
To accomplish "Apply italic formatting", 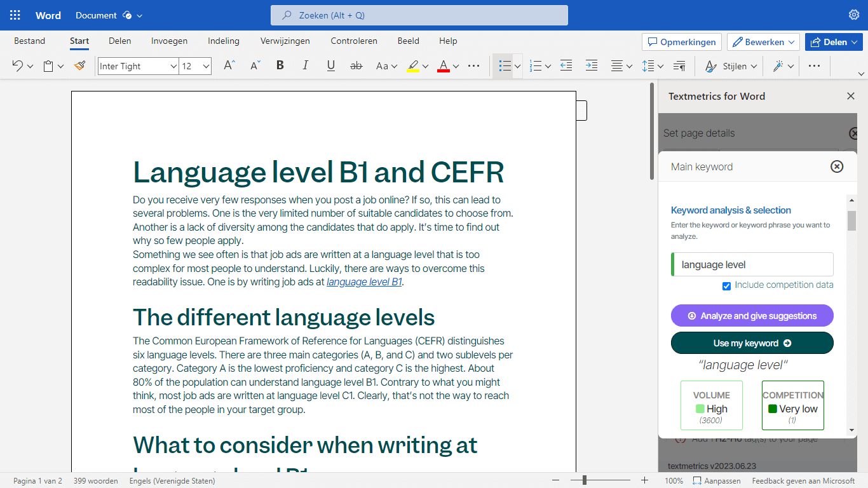I will (x=305, y=65).
